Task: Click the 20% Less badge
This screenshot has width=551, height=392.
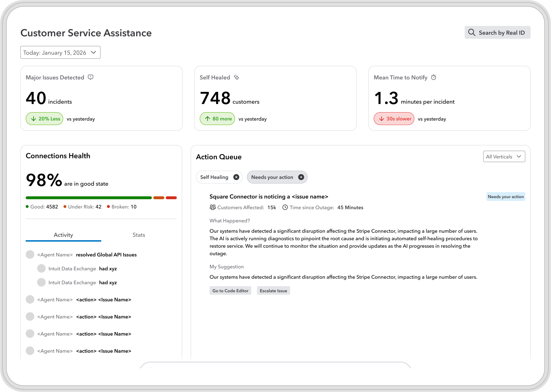Action: tap(44, 119)
